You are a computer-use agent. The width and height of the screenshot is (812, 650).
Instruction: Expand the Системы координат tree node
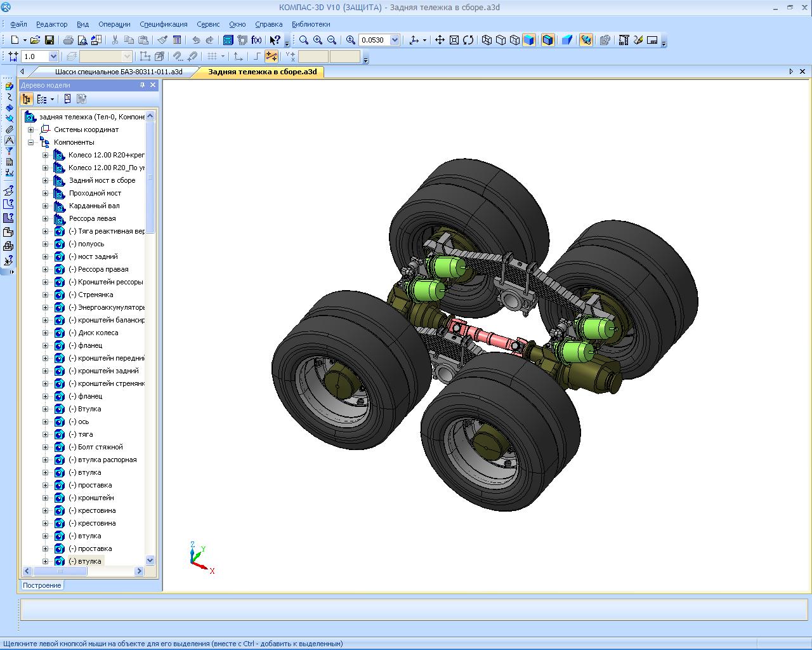click(x=30, y=129)
